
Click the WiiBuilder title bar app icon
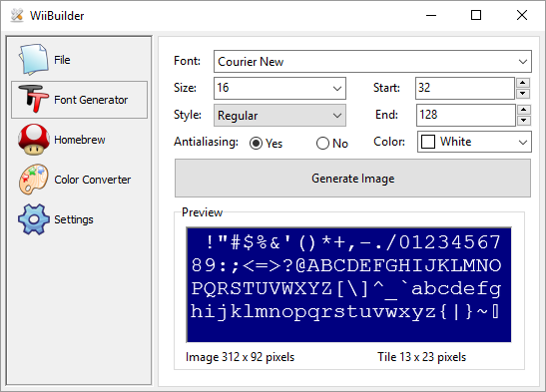tap(16, 15)
